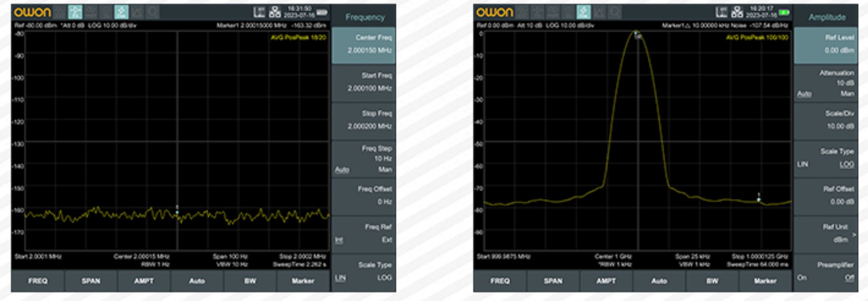Open the AMPT menu on the left screen
The image size is (868, 301).
coord(144,281)
